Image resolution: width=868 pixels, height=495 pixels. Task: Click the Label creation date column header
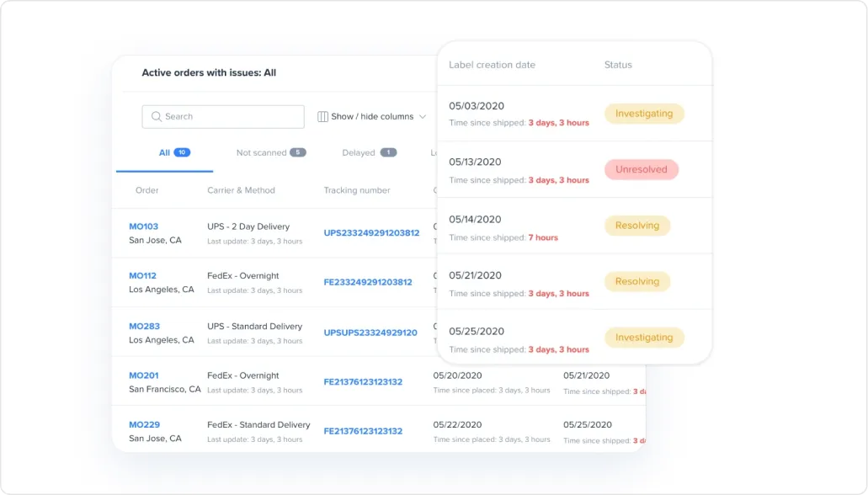492,65
